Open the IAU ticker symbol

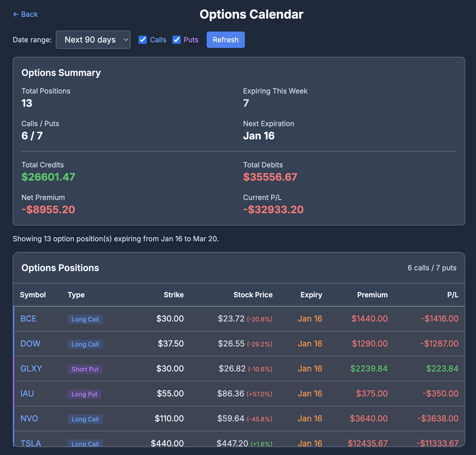(27, 393)
